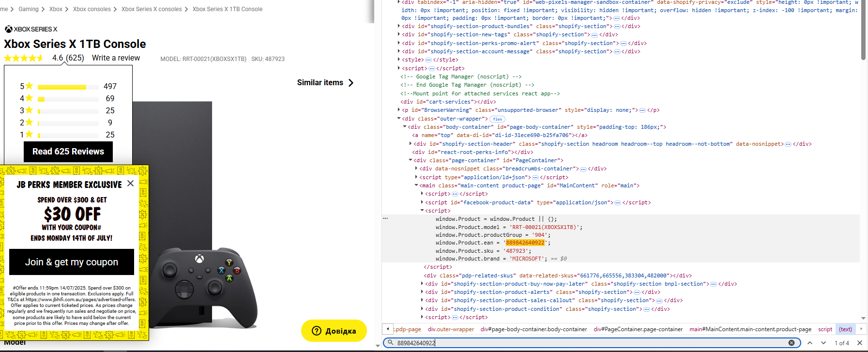The height and width of the screenshot is (352, 868).
Task: Expand shopify-section-product-condition div node
Action: click(x=422, y=309)
